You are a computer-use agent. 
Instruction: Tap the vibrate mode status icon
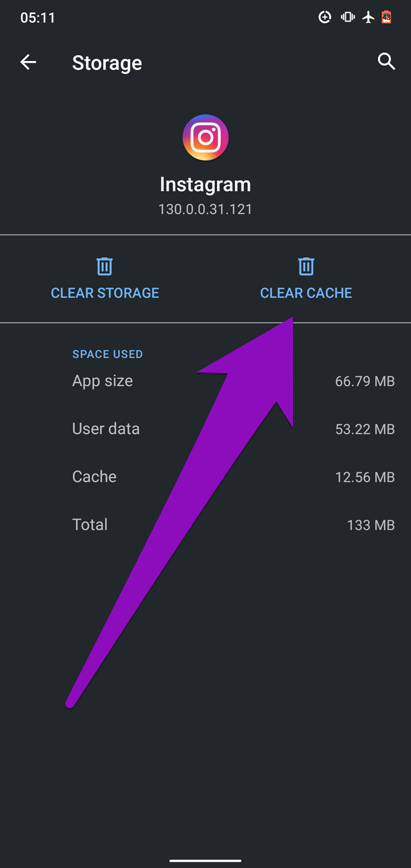(x=348, y=17)
